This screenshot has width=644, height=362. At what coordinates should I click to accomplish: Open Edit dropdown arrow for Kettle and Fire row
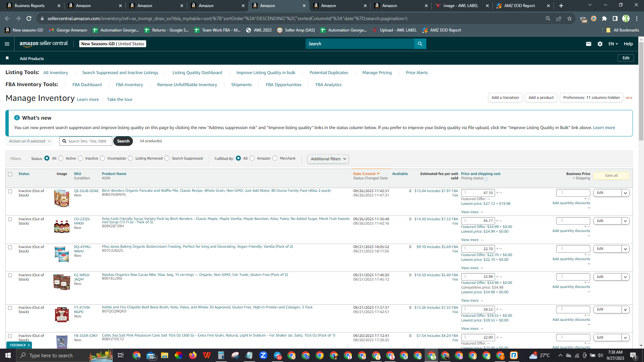(x=625, y=310)
